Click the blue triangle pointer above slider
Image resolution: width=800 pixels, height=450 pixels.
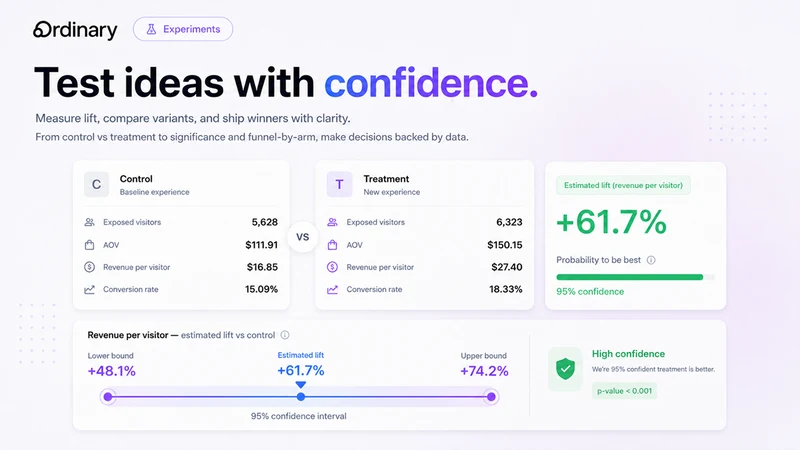301,385
